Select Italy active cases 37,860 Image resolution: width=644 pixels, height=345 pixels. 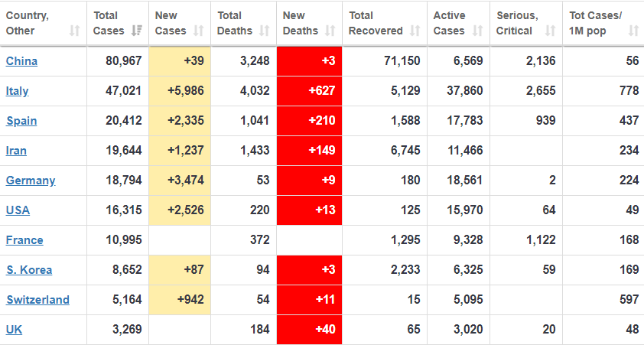[465, 91]
